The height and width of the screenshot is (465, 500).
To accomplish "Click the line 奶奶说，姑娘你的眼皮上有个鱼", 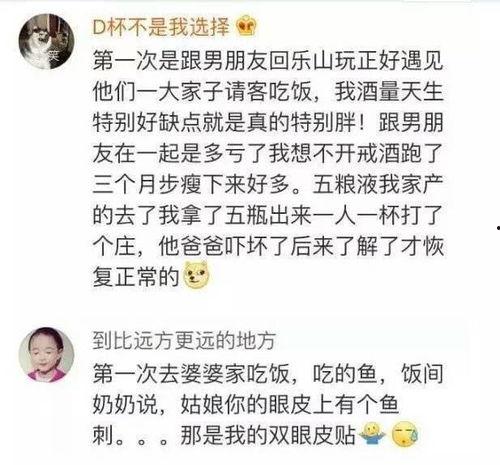I will (x=246, y=405).
